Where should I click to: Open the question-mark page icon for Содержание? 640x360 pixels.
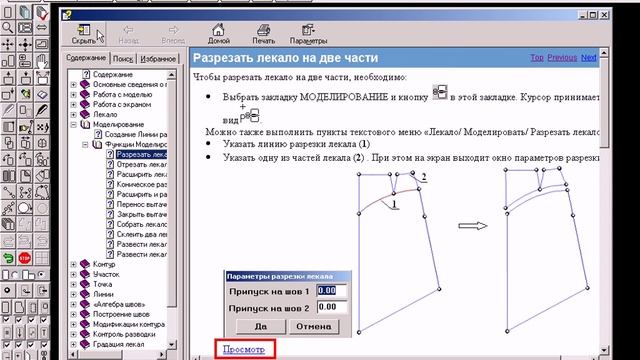pos(86,74)
